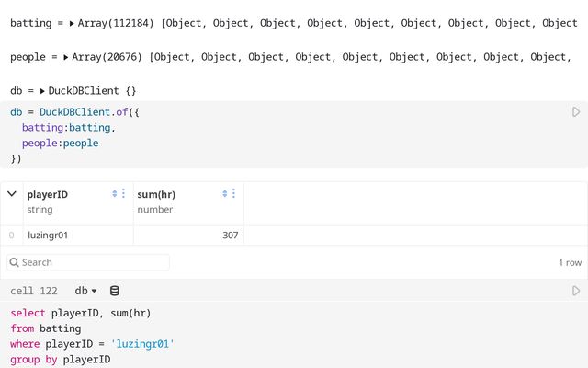Click the sum(hr) column header
588x368 pixels.
[x=156, y=194]
